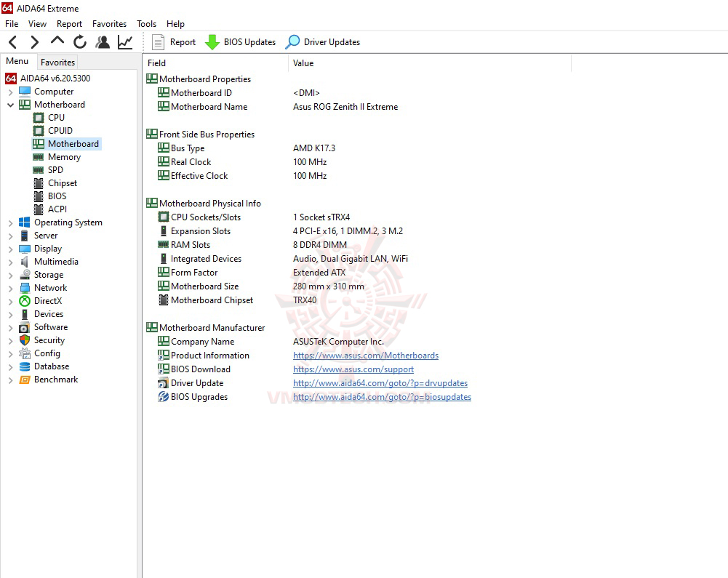Open the user/manage icon in toolbar
728x578 pixels.
(x=103, y=42)
